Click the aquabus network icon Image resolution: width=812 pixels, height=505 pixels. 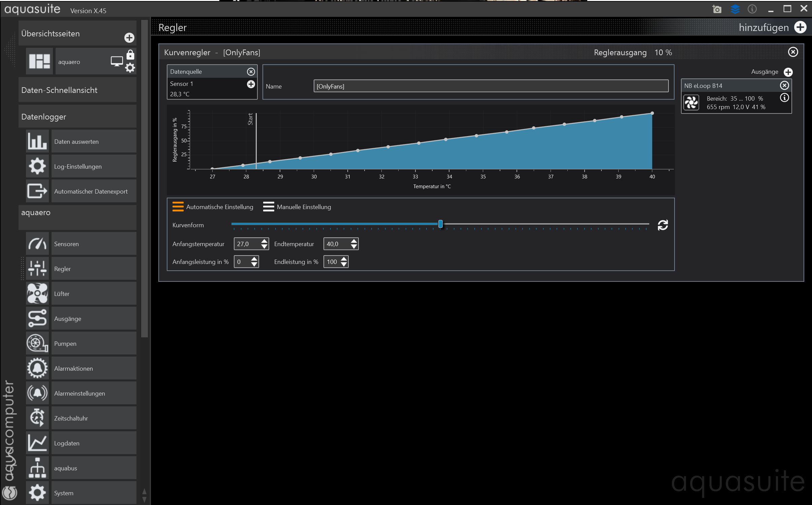pyautogui.click(x=37, y=468)
